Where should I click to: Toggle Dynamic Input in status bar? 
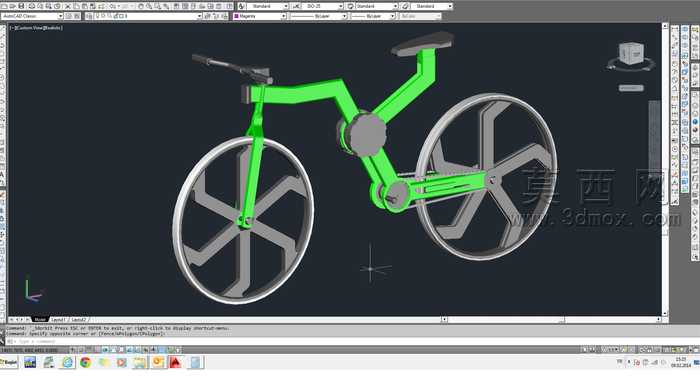pos(146,350)
